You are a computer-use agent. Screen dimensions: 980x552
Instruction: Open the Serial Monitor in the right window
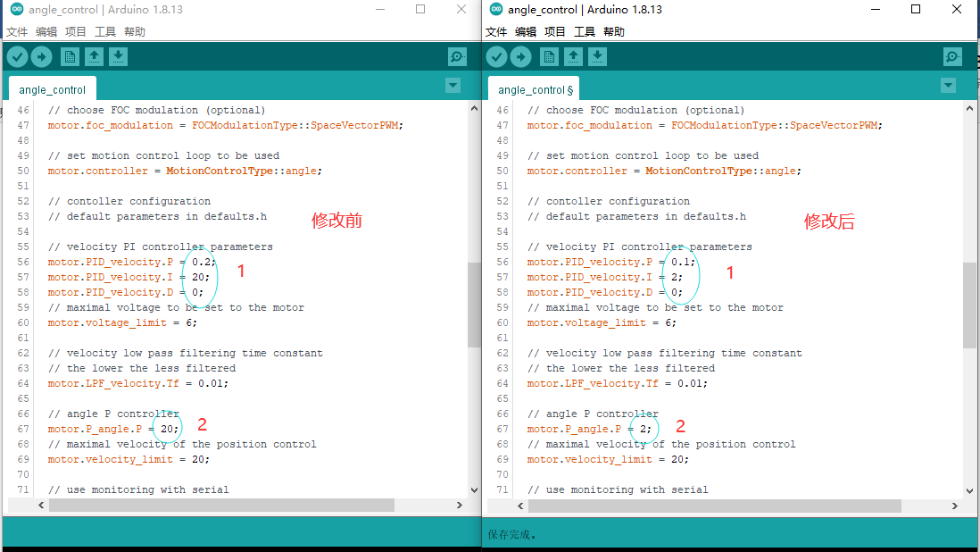pos(951,56)
